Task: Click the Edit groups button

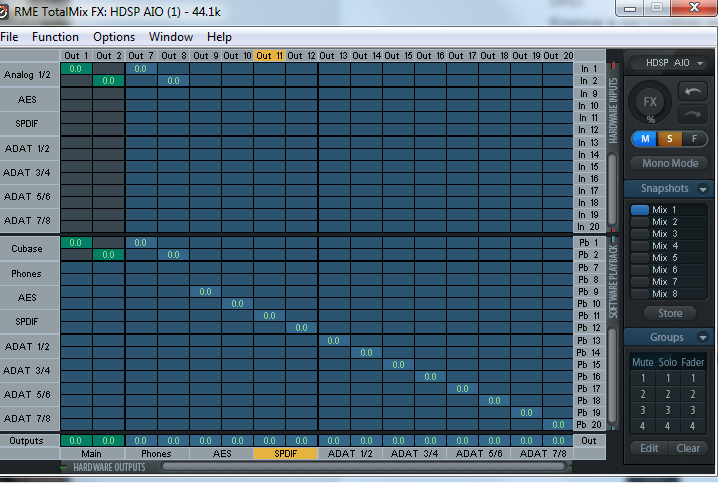Action: point(649,448)
